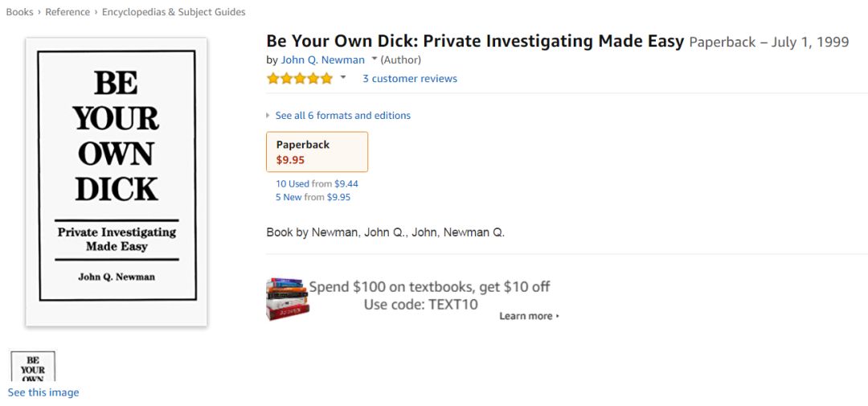Open the John Q. Newman author link
Image resolution: width=868 pixels, height=406 pixels.
(322, 59)
